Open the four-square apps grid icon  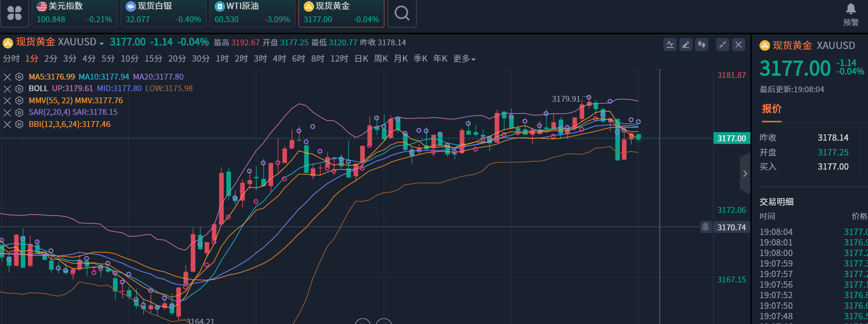pos(14,13)
